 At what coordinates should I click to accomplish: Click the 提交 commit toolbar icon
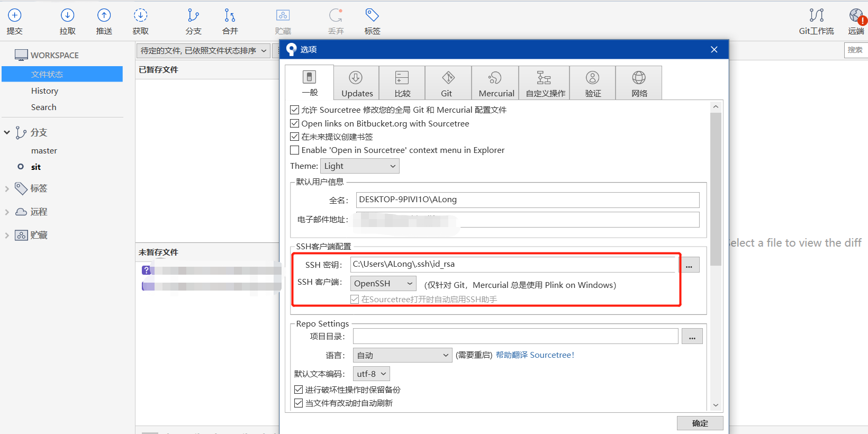coord(15,15)
